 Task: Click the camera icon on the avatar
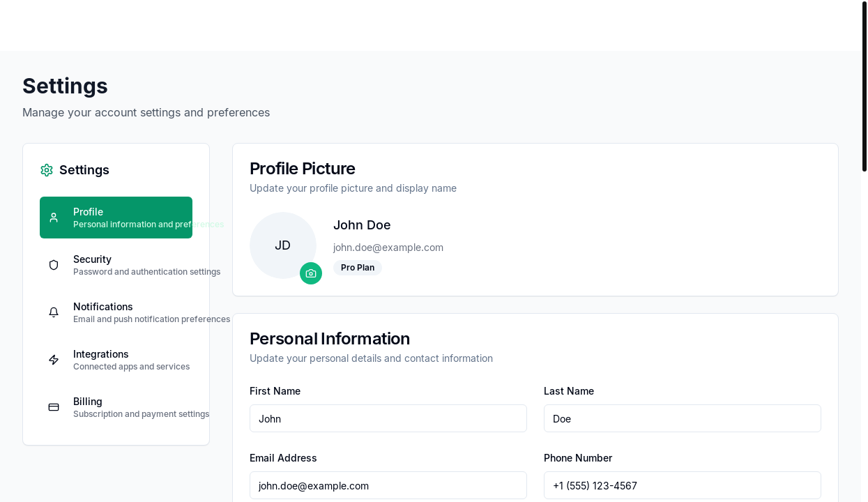coord(311,273)
